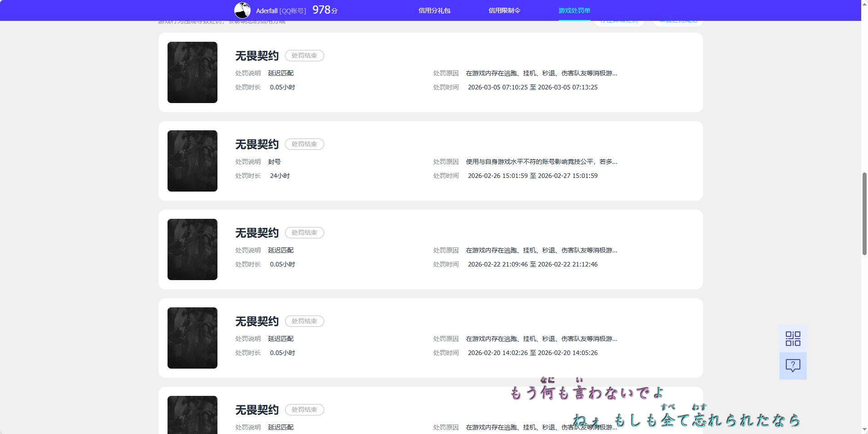Click the [QQ账号] label beside Aderfall
The image size is (868, 434).
click(293, 10)
